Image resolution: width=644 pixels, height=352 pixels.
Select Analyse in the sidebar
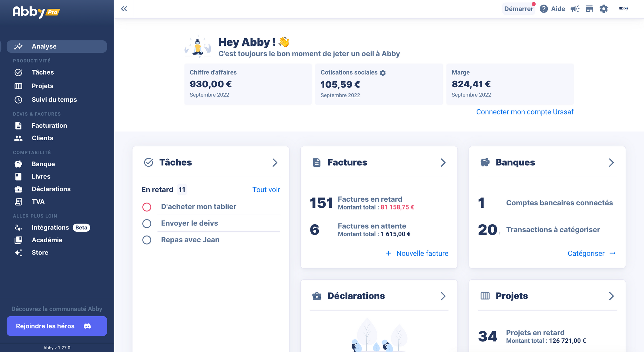(x=44, y=46)
